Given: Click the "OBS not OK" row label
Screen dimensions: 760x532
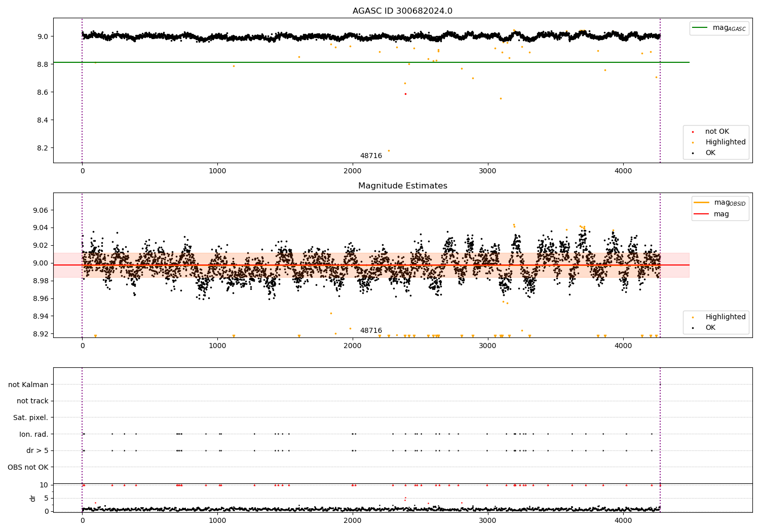Looking at the screenshot, I should click(28, 467).
